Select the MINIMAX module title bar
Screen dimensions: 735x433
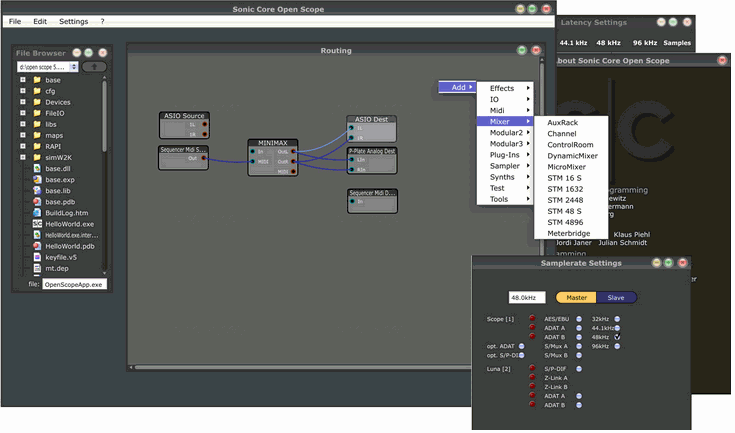click(272, 143)
